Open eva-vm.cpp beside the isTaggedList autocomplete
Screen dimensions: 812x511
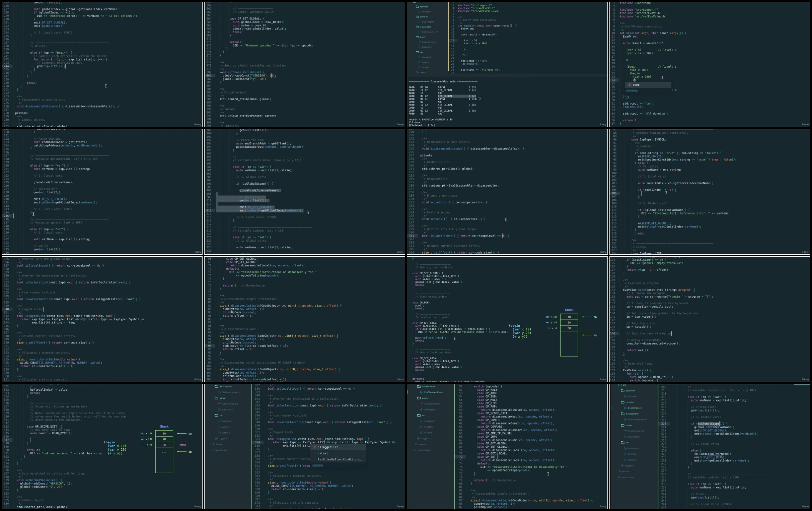[x=221, y=450]
